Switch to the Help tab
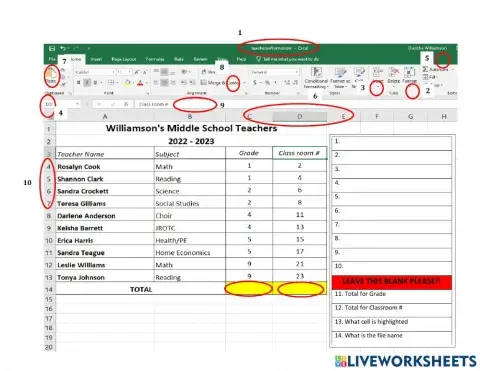The width and height of the screenshot is (480, 371). (x=241, y=59)
